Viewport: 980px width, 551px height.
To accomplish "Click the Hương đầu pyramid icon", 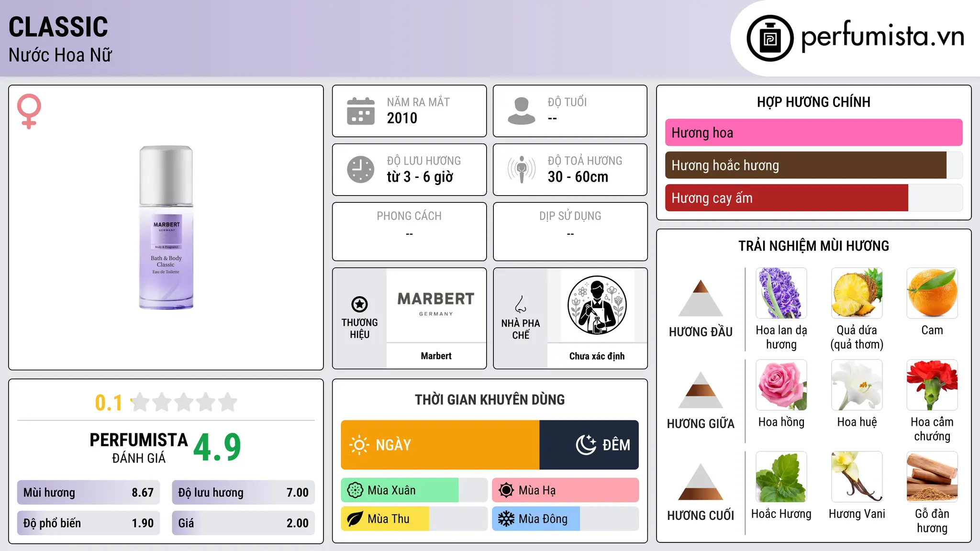I will [701, 298].
